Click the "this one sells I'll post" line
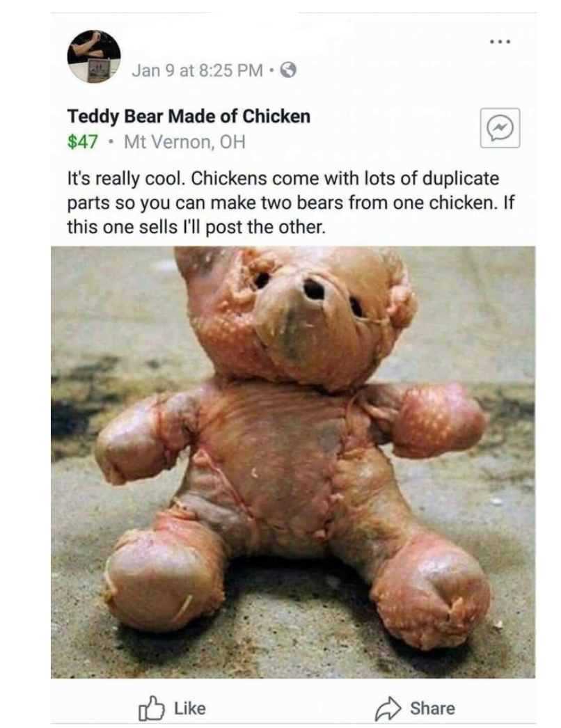This screenshot has width=561, height=728. click(x=196, y=227)
